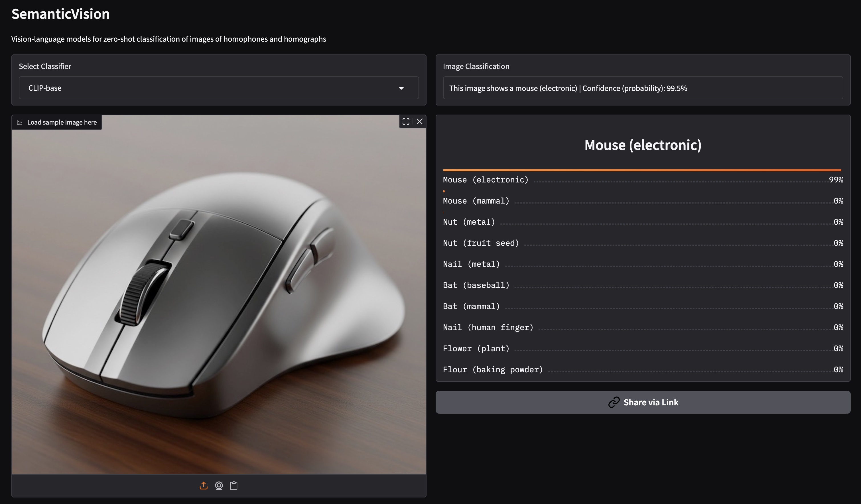Click the paste-from-clipboard icon

pyautogui.click(x=234, y=486)
